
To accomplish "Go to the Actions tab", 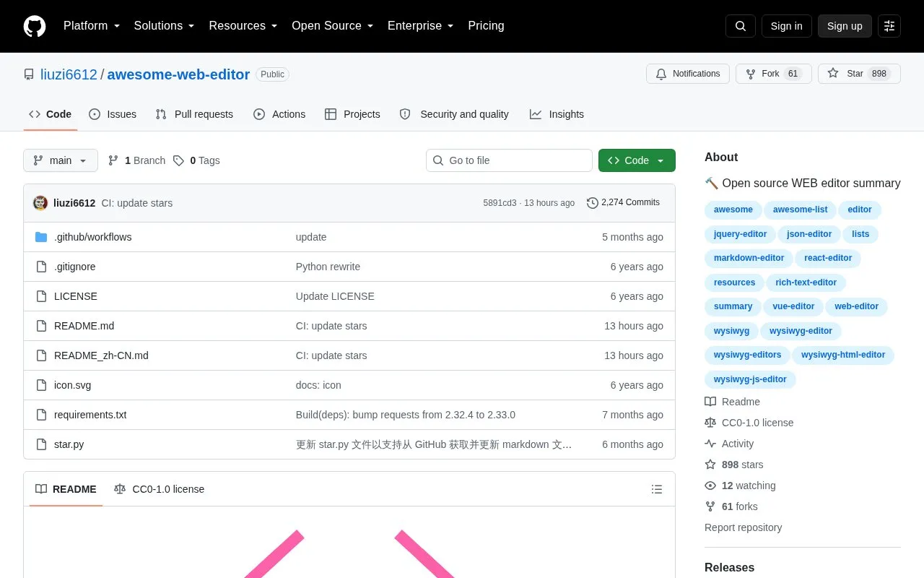I will [x=279, y=114].
